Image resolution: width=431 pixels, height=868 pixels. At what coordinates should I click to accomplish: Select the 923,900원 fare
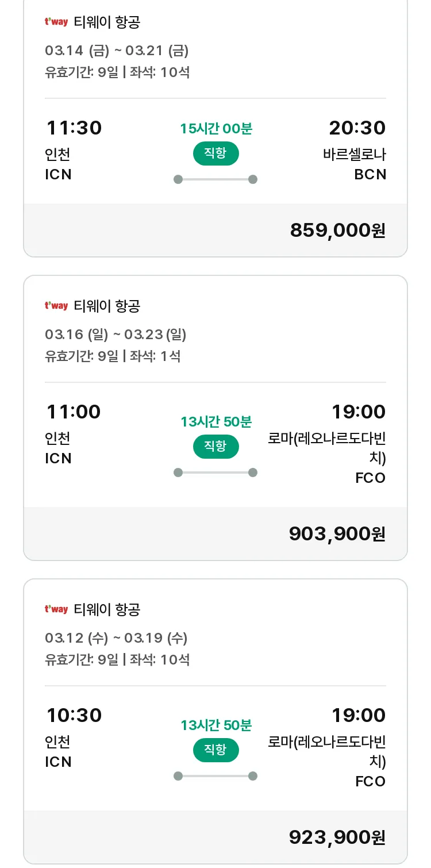point(337,838)
